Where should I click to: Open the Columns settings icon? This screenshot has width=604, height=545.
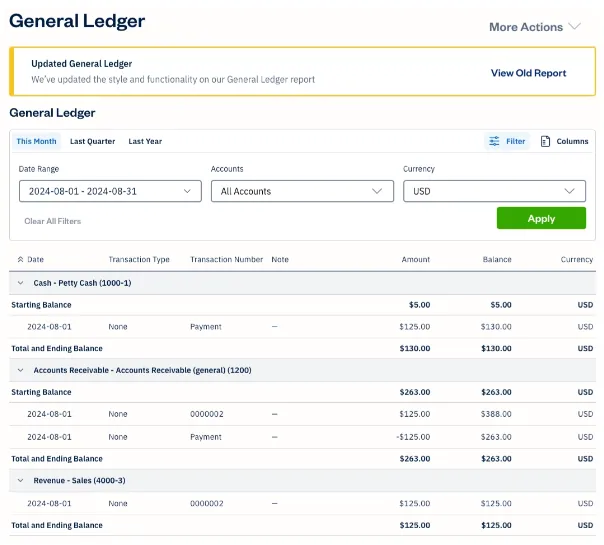[x=545, y=142]
